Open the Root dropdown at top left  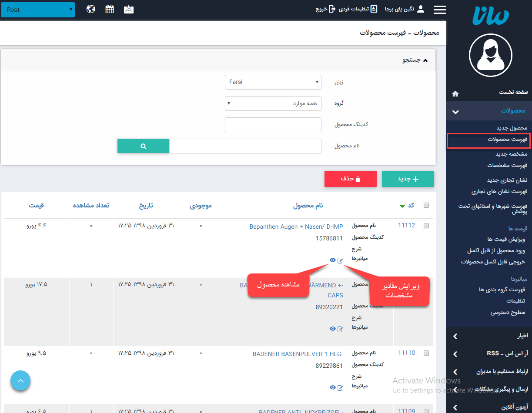point(38,10)
